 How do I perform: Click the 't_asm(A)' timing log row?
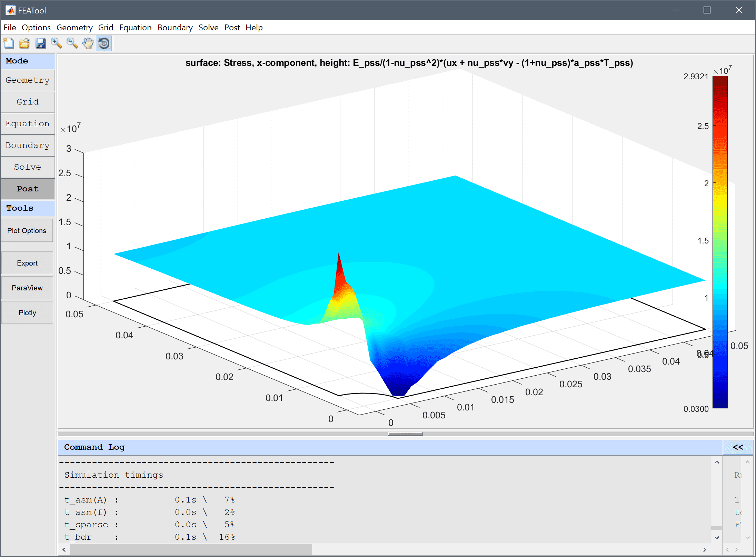pos(149,500)
